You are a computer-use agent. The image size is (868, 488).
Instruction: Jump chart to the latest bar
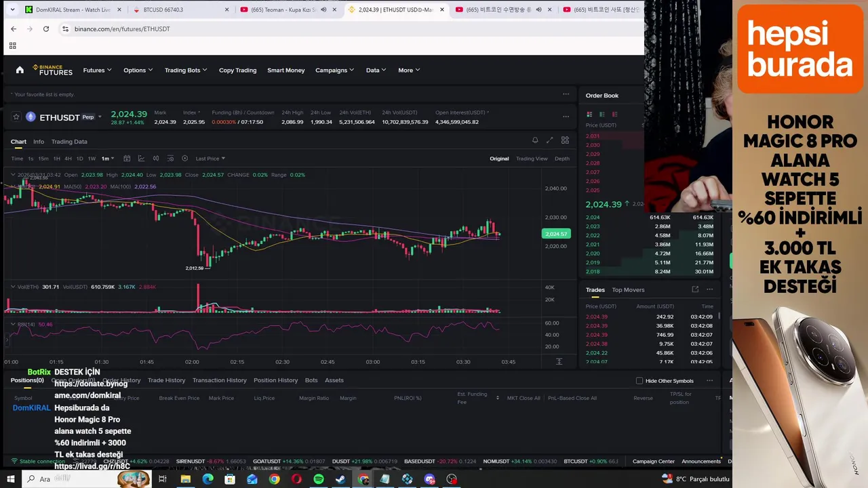559,361
